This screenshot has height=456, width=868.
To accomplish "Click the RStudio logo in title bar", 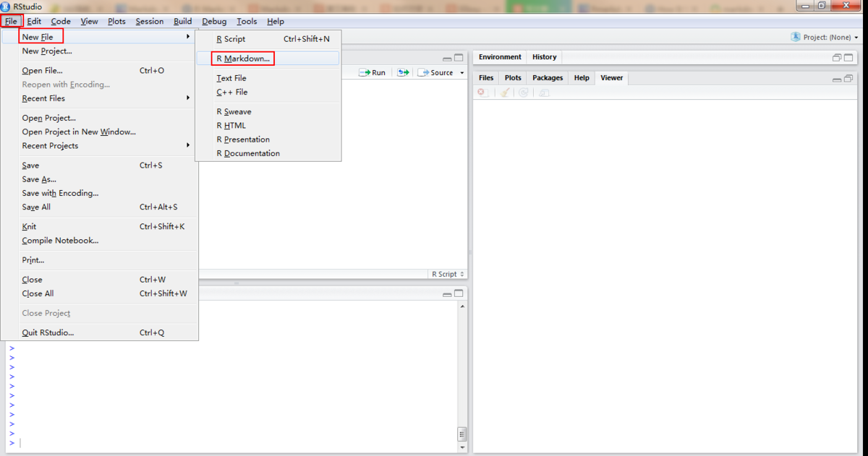I will coord(6,7).
